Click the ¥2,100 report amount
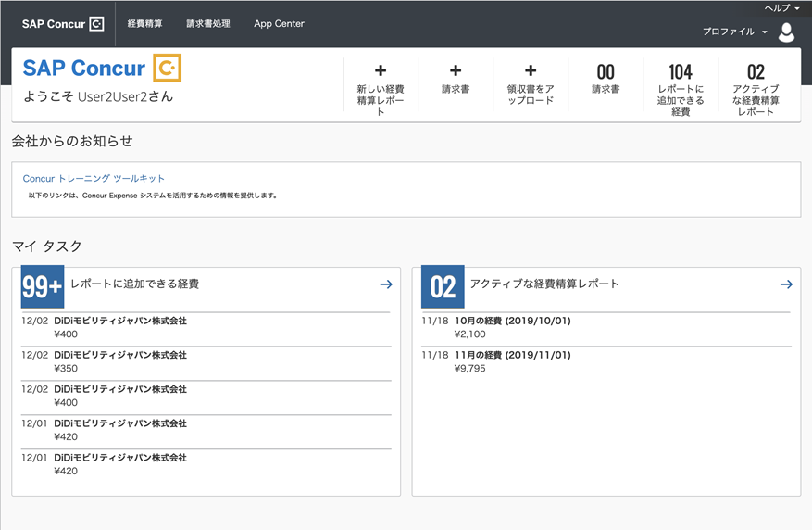The image size is (812, 530). pyautogui.click(x=469, y=334)
